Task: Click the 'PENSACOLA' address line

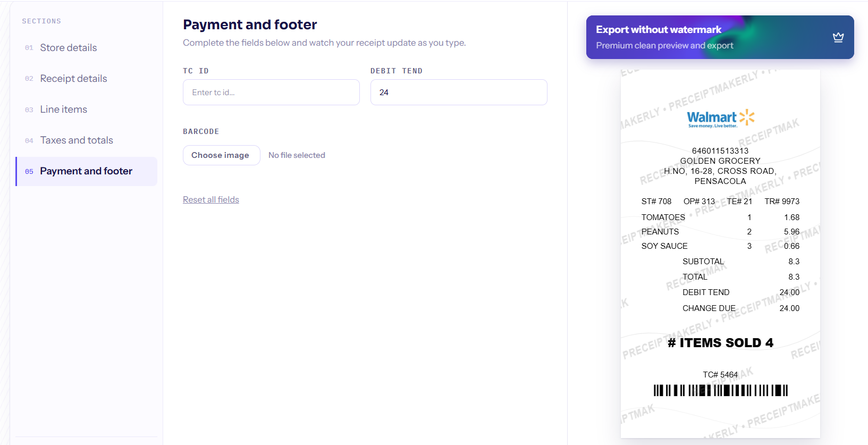Action: pyautogui.click(x=720, y=181)
